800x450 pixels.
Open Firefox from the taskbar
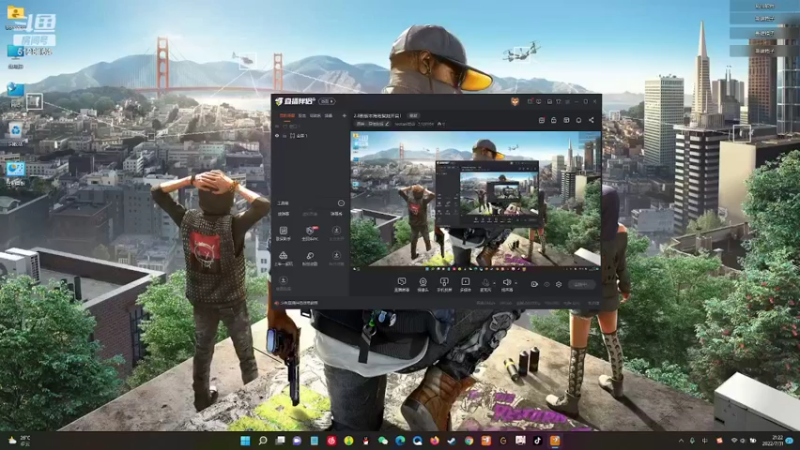(434, 440)
